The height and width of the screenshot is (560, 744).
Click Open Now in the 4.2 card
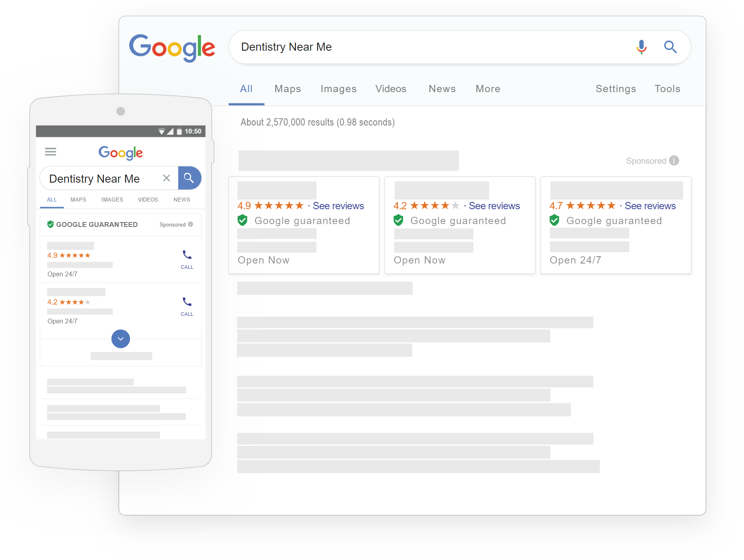420,260
